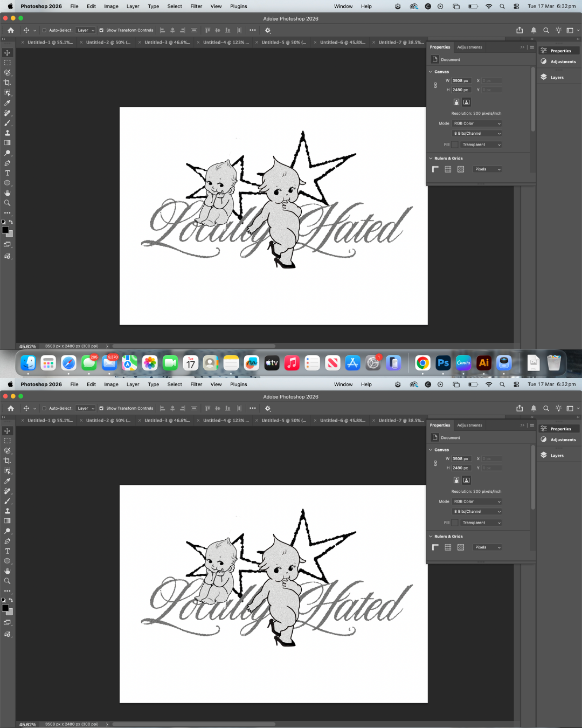Open Properties panel menu in upper window
Screen dimensions: 582x728
(532, 47)
